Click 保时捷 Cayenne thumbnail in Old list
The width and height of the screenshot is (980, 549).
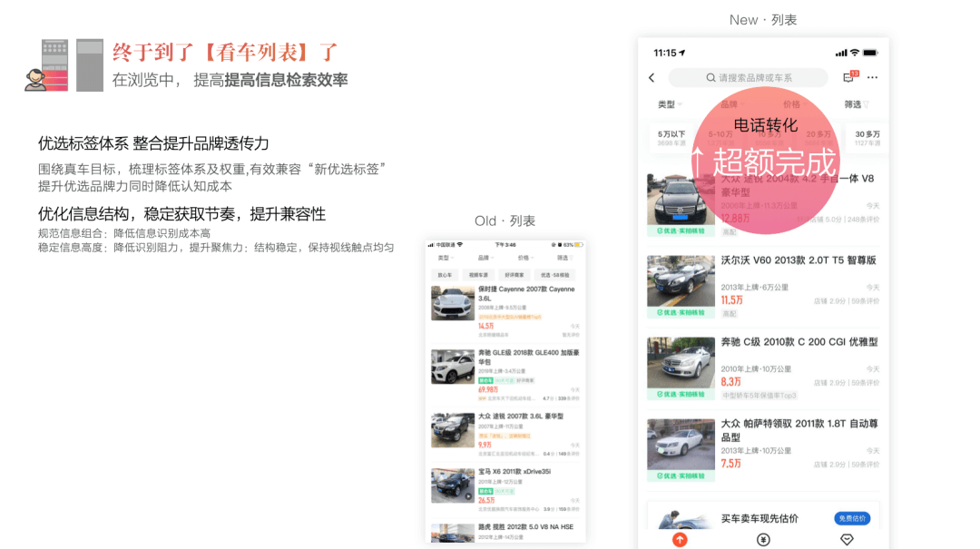pos(453,303)
